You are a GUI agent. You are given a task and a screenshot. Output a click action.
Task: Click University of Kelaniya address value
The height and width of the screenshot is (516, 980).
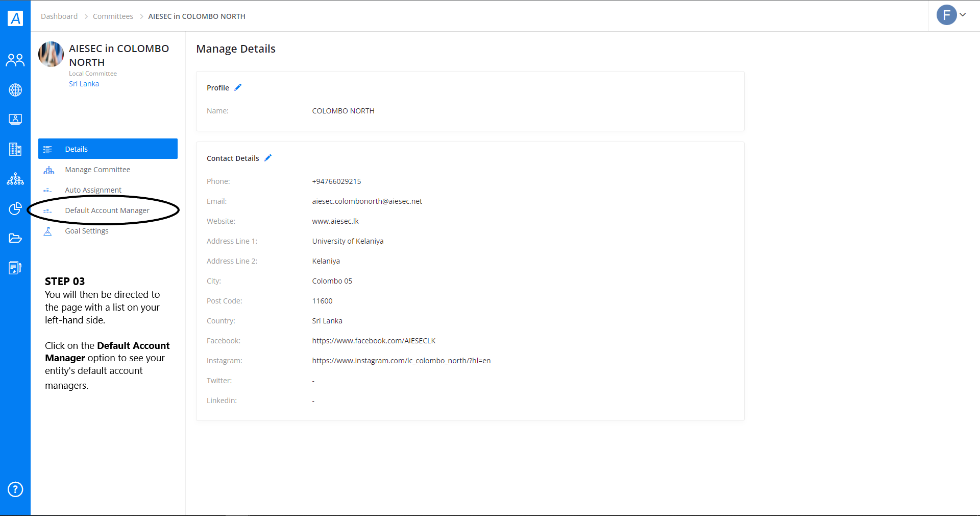[348, 241]
